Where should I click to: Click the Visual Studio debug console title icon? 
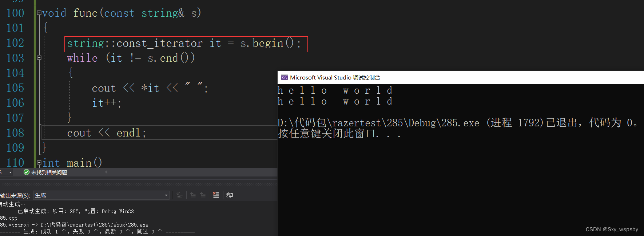[285, 77]
